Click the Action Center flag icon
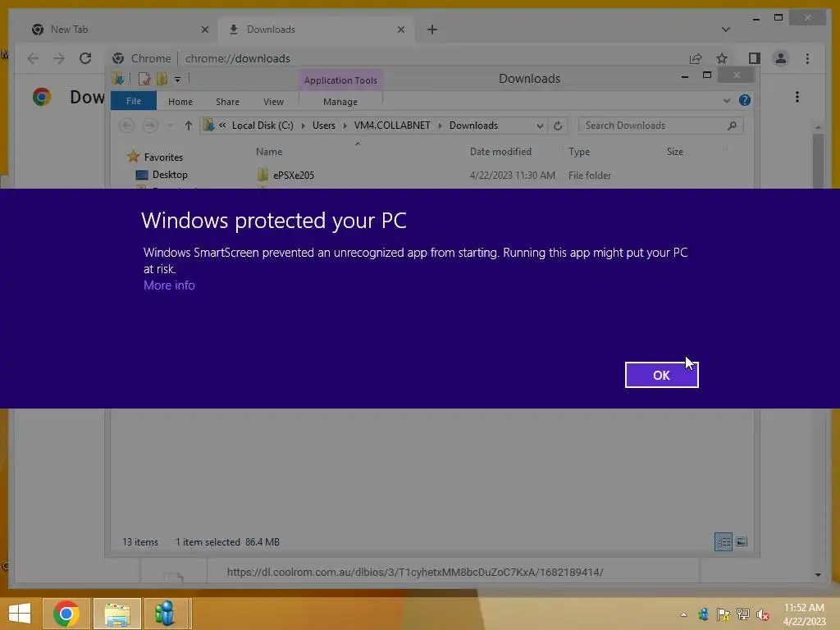The height and width of the screenshot is (630, 840). coord(724,614)
